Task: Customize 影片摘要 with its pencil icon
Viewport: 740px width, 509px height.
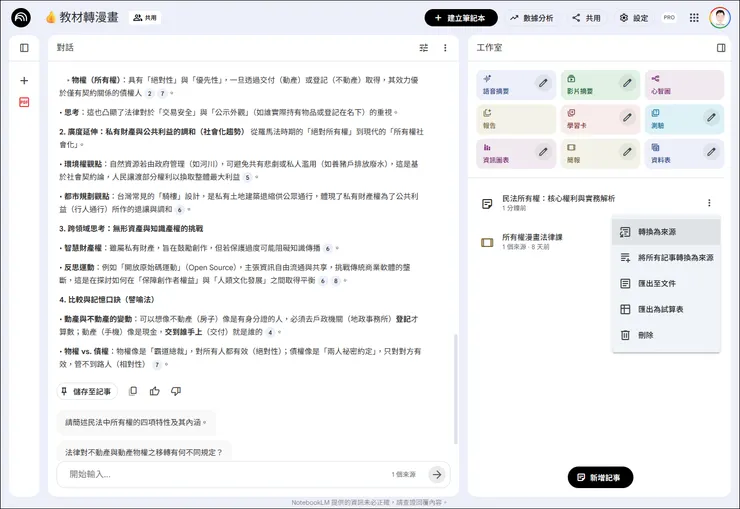Action: pos(627,83)
